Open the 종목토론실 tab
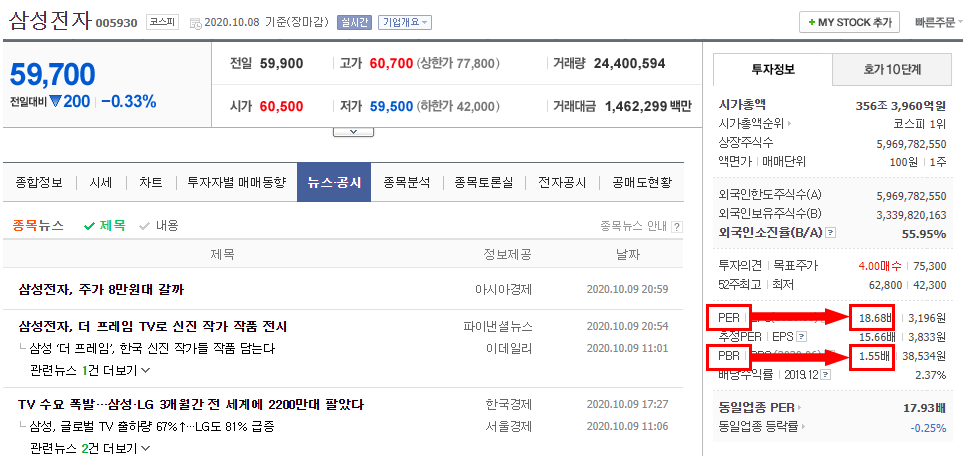The image size is (970, 456). tap(484, 183)
